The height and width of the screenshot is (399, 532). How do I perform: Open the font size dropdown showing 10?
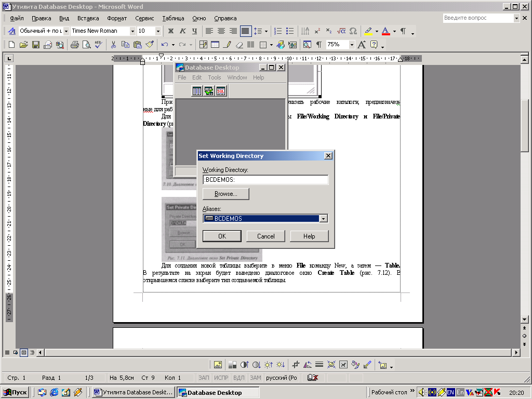click(158, 31)
